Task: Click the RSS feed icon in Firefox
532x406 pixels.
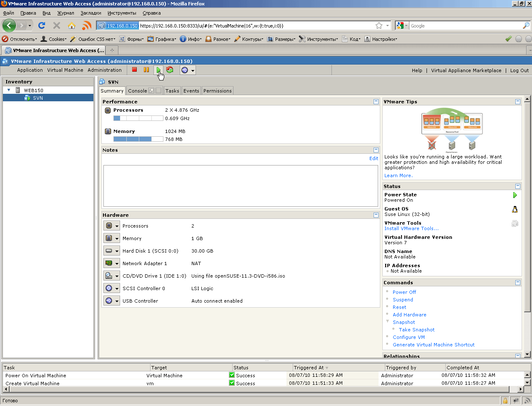Action: point(87,25)
